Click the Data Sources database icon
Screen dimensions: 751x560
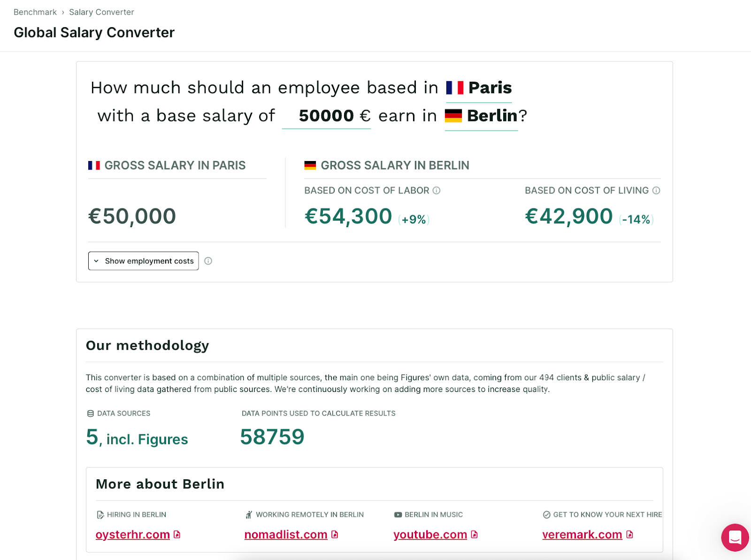point(91,414)
